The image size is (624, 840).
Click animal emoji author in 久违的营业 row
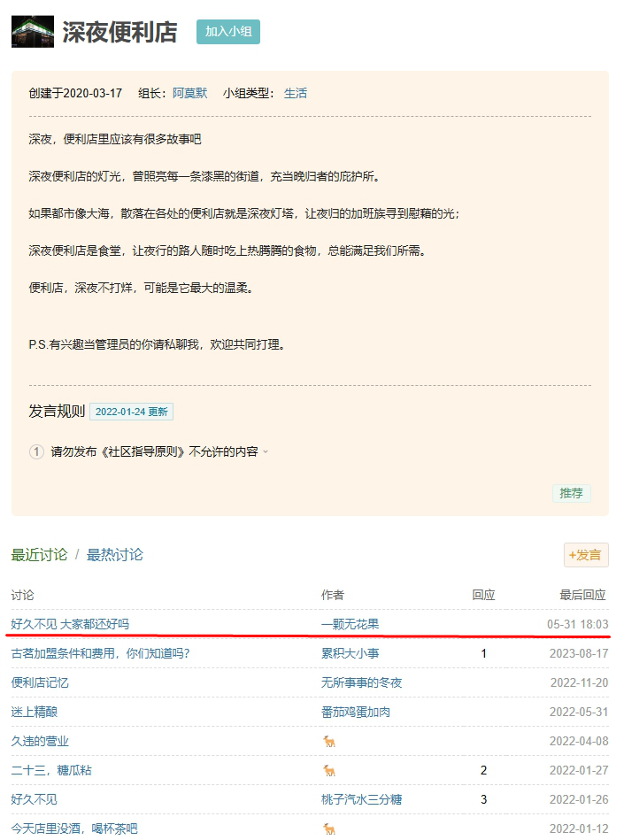tap(329, 742)
